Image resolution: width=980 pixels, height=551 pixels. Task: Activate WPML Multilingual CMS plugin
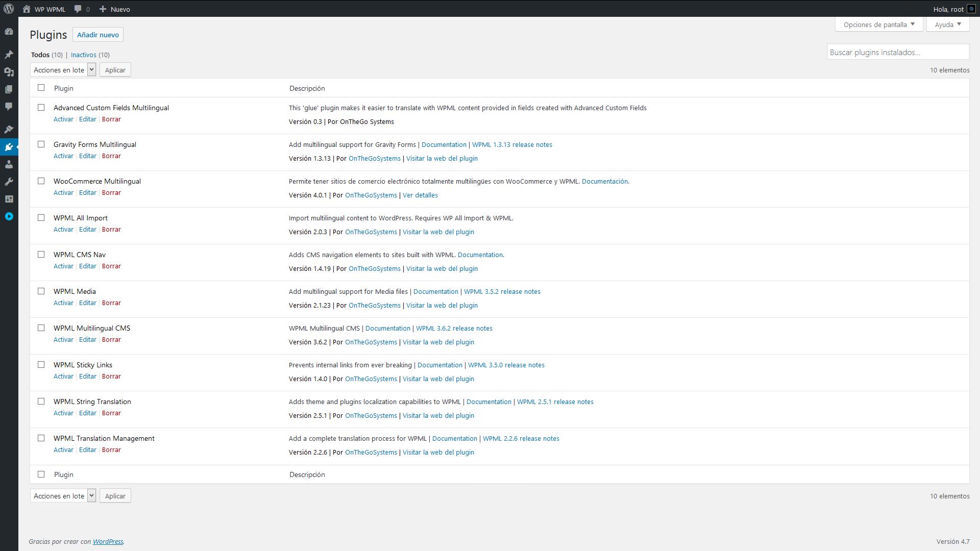coord(63,340)
